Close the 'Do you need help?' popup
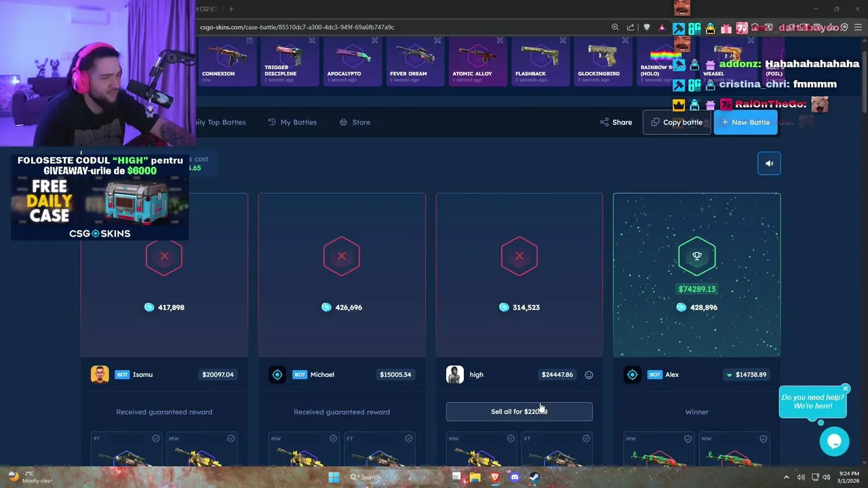Screen dimensions: 868x488 click(846, 389)
